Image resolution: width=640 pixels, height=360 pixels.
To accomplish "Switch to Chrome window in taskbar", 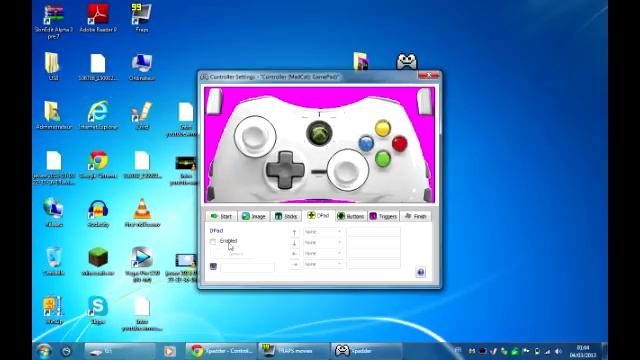I will (x=220, y=351).
